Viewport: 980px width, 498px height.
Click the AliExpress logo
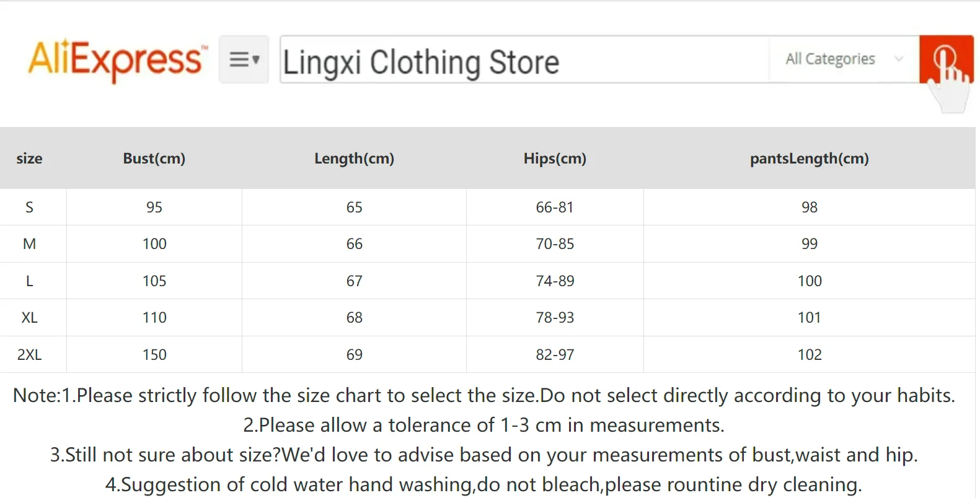(x=116, y=60)
